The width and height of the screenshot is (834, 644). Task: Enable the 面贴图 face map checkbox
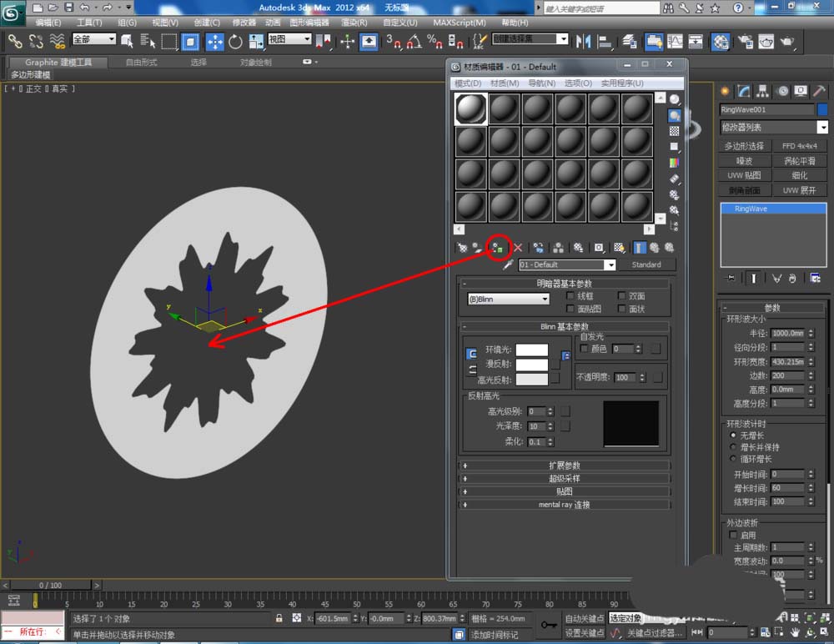tap(570, 309)
